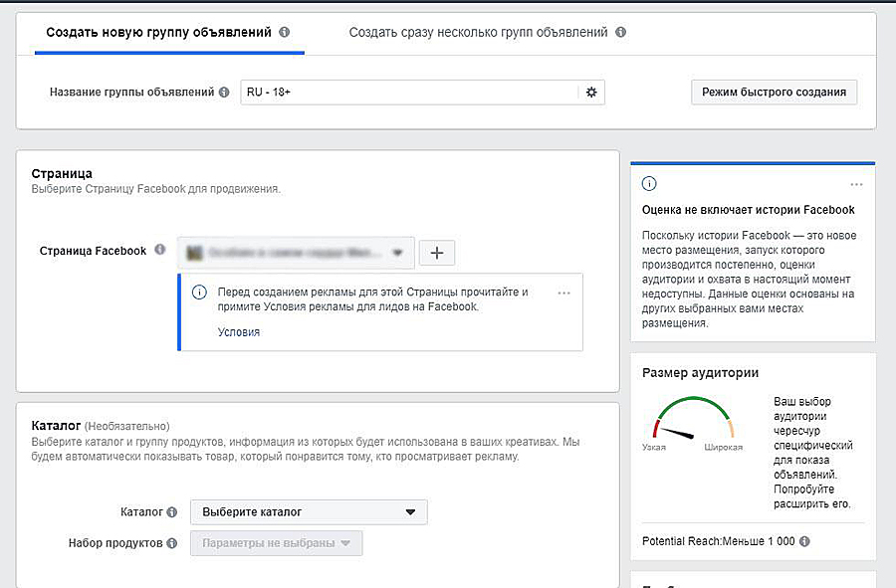Viewport: 896px width, 588px height.
Task: Open the Facebook Page selection dropdown
Action: 297,253
